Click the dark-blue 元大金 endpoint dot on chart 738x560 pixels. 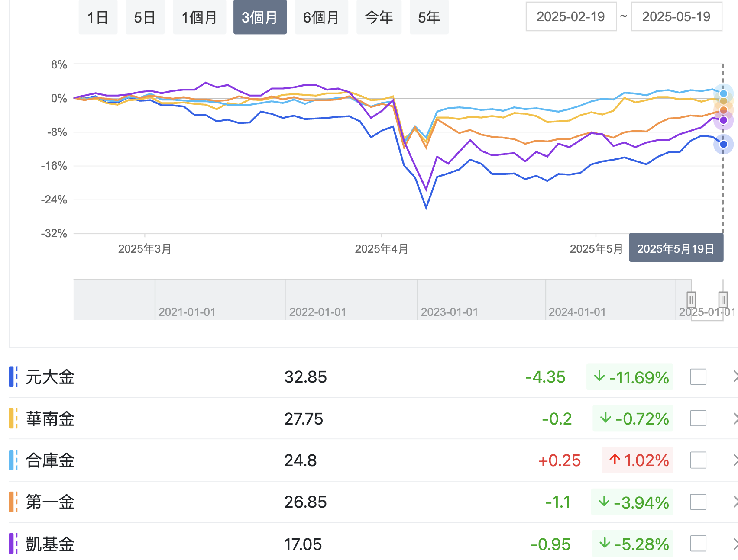click(x=723, y=144)
